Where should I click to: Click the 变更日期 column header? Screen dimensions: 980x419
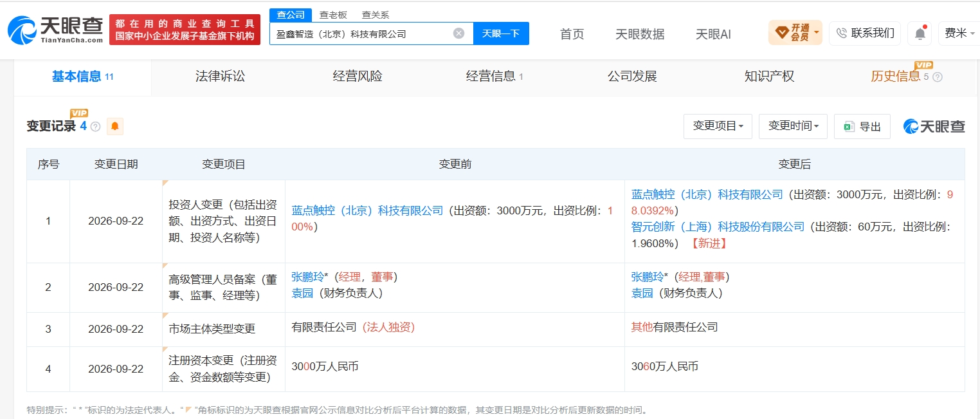tap(116, 164)
